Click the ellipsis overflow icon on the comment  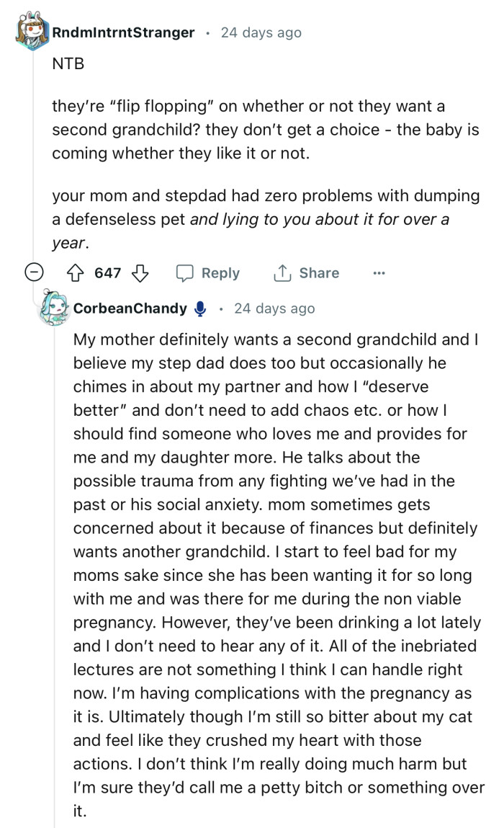pyautogui.click(x=378, y=273)
